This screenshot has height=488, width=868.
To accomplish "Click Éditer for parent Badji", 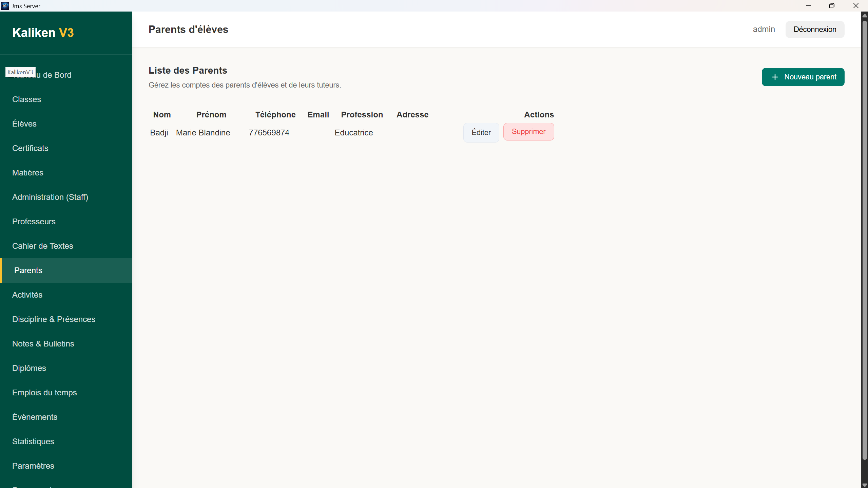I will (481, 132).
